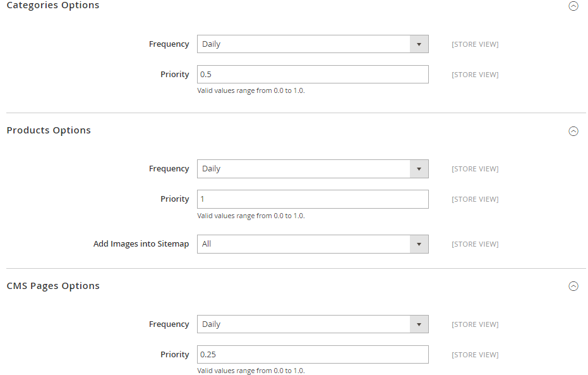Collapse the CMS Pages Options section icon
The width and height of the screenshot is (588, 375).
[x=573, y=286]
